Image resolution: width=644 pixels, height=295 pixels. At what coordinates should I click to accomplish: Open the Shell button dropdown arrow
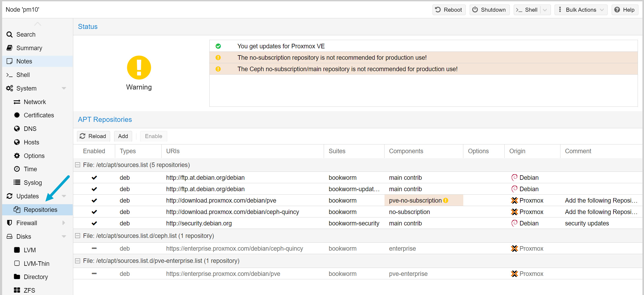[x=545, y=10]
